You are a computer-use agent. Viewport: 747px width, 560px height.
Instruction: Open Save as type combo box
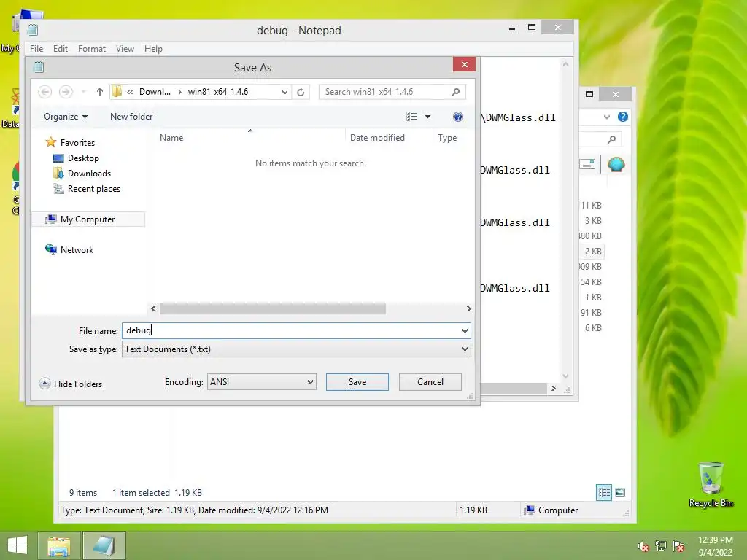tap(296, 349)
